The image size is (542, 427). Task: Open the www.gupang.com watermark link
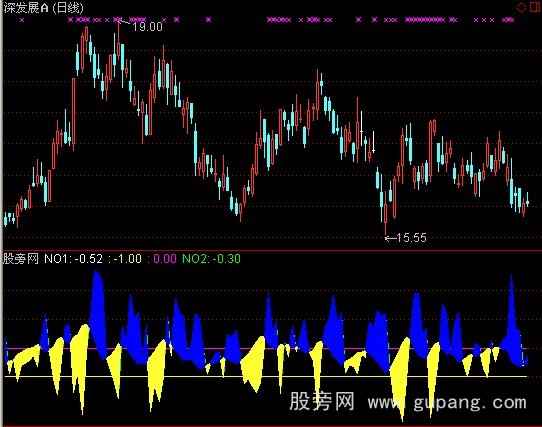(x=447, y=402)
